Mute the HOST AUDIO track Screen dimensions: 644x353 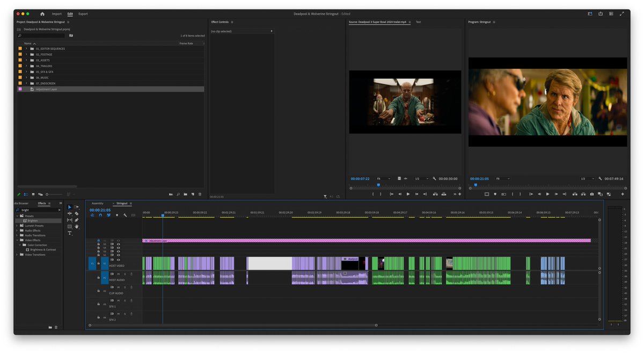click(118, 274)
